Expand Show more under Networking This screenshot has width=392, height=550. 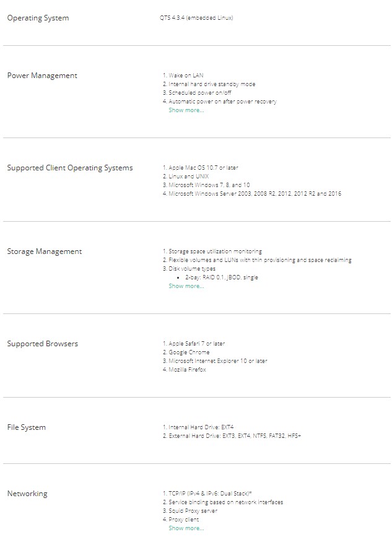[x=186, y=528]
